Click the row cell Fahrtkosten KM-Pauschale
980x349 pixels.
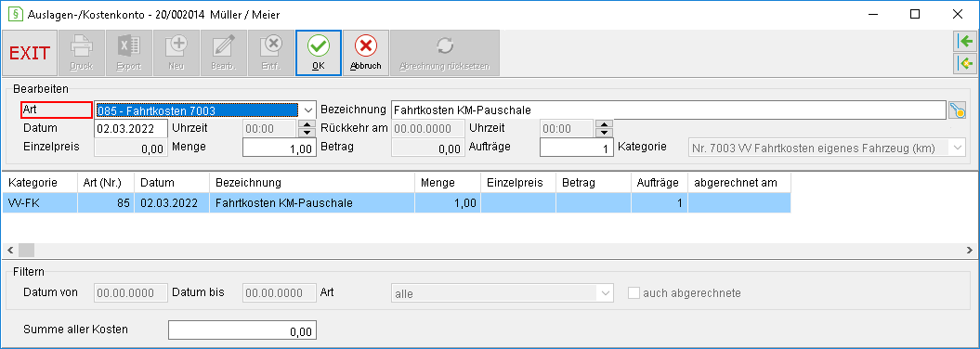311,203
